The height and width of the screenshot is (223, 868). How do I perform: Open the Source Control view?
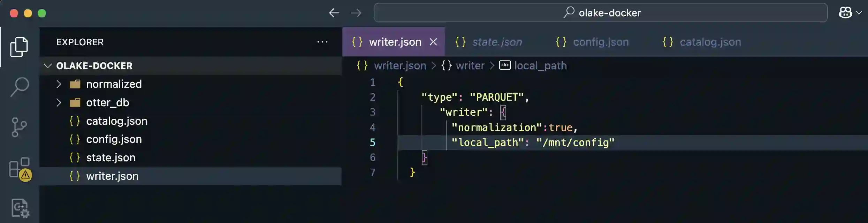[x=19, y=127]
